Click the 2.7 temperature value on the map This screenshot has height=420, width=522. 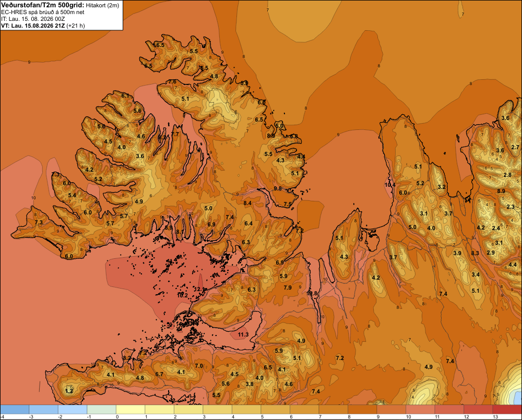[x=515, y=147]
